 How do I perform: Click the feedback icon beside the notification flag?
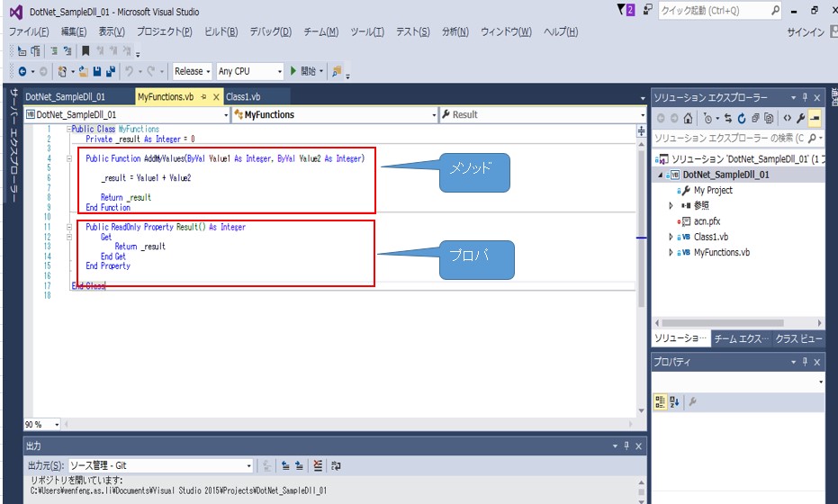(x=648, y=10)
